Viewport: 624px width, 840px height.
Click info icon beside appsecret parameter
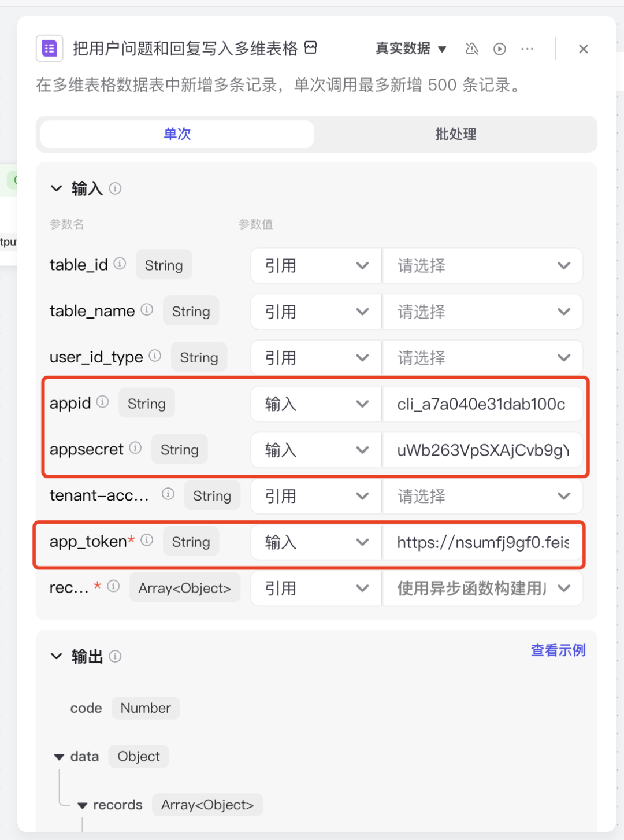pyautogui.click(x=135, y=448)
